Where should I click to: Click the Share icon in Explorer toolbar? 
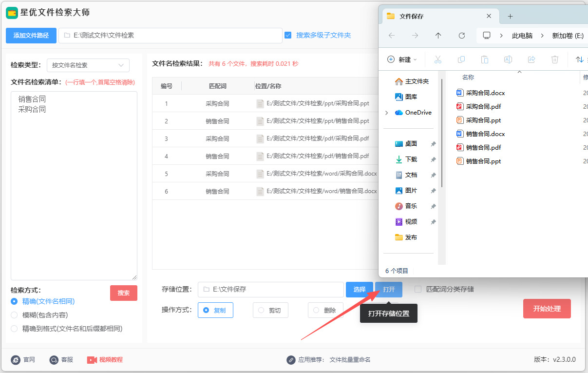click(x=531, y=59)
